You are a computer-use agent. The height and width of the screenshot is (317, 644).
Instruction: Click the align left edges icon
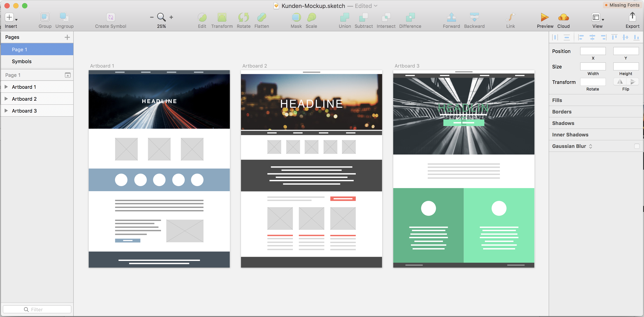[x=581, y=38]
